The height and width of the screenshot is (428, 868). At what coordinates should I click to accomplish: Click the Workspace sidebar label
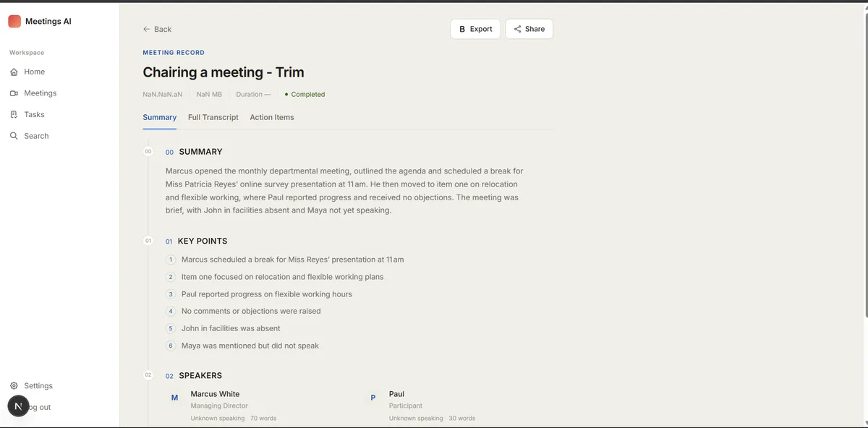[x=27, y=53]
